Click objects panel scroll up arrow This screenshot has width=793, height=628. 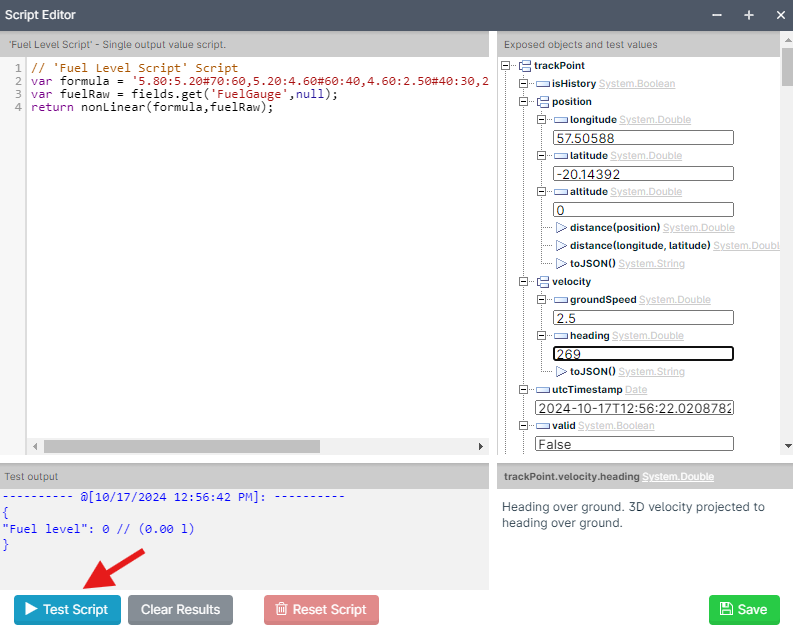[787, 39]
